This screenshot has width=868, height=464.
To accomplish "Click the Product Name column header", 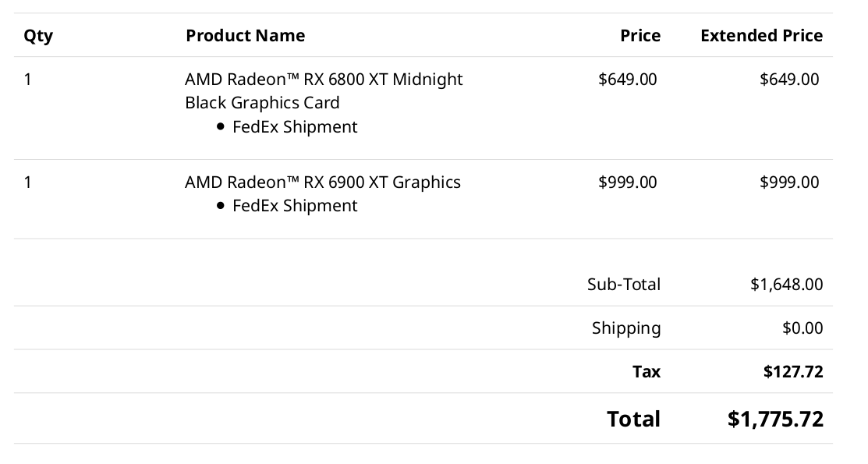I will click(x=245, y=36).
